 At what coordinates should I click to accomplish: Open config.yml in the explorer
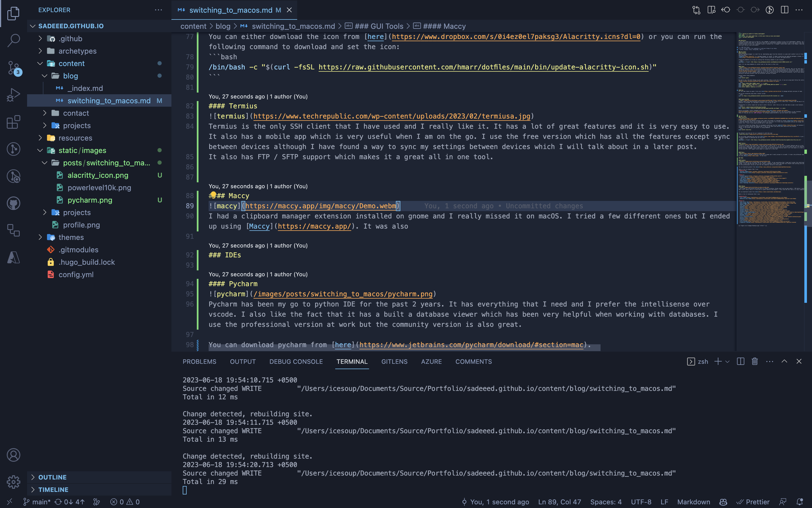pos(99,275)
